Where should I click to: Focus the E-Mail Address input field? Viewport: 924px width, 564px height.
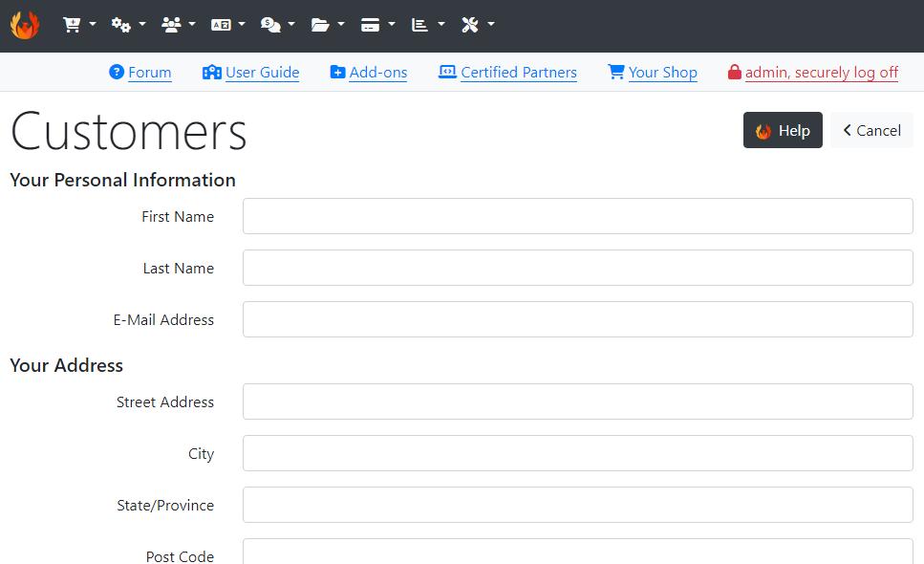point(578,319)
